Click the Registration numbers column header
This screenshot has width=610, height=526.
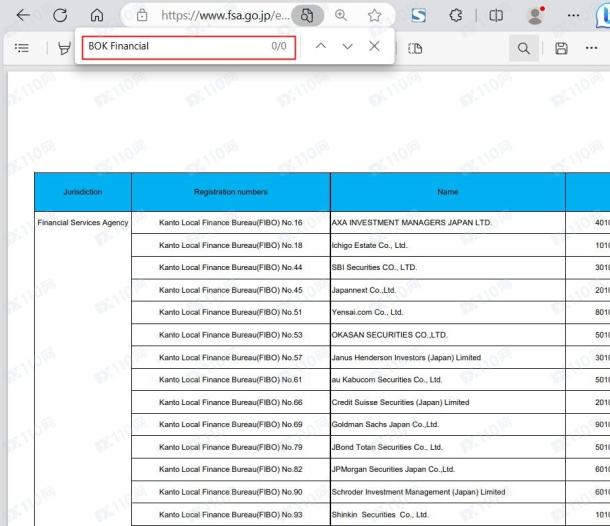click(231, 192)
